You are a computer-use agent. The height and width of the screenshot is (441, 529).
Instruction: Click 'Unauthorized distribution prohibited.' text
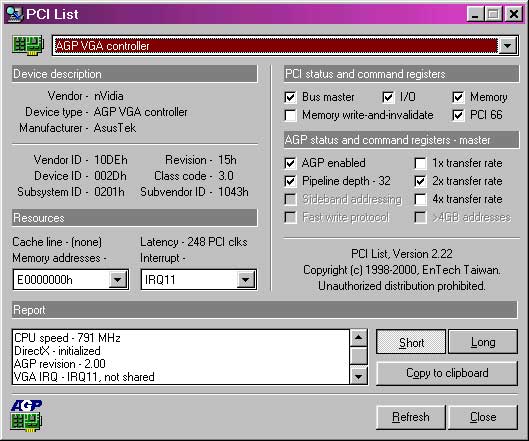[x=402, y=286]
